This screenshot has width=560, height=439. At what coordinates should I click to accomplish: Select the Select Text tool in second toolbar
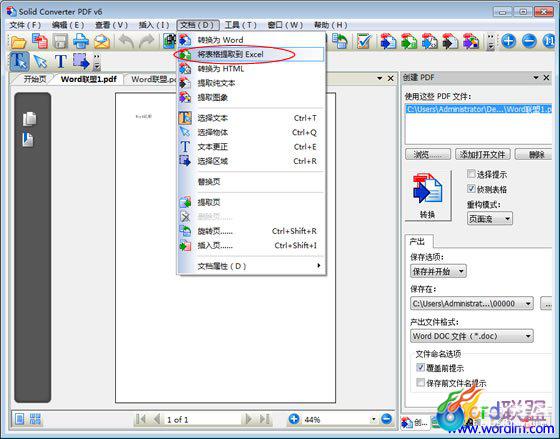pos(20,61)
